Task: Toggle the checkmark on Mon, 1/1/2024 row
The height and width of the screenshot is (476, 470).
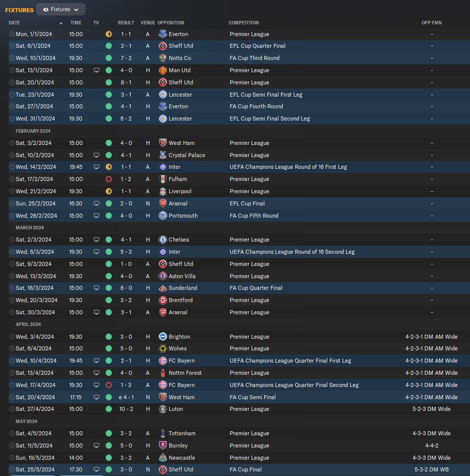Action: (12, 34)
